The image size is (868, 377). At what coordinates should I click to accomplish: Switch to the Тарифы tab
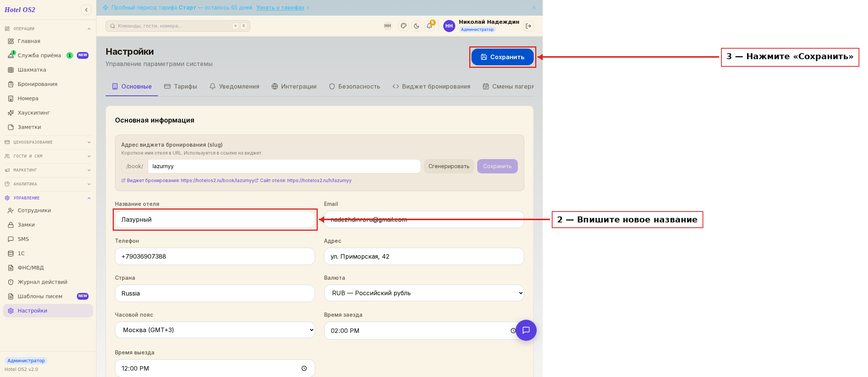(x=181, y=86)
